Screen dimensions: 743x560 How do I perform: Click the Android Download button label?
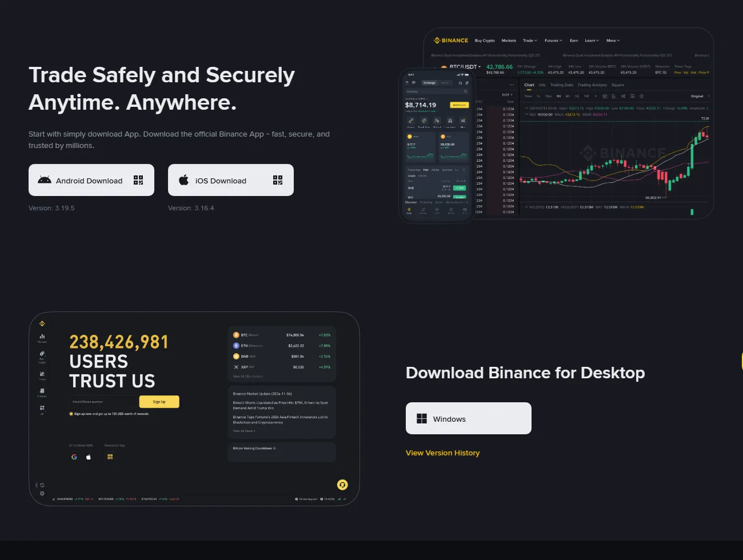[x=89, y=181]
